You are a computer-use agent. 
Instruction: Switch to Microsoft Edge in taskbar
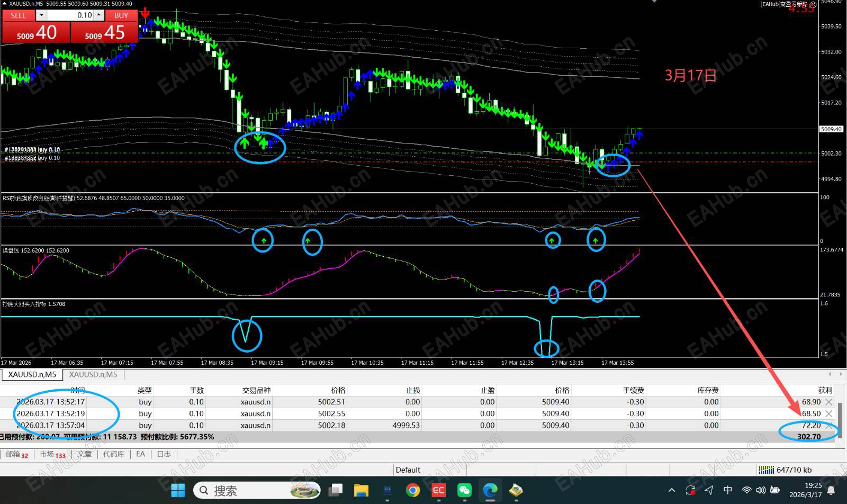click(x=490, y=491)
